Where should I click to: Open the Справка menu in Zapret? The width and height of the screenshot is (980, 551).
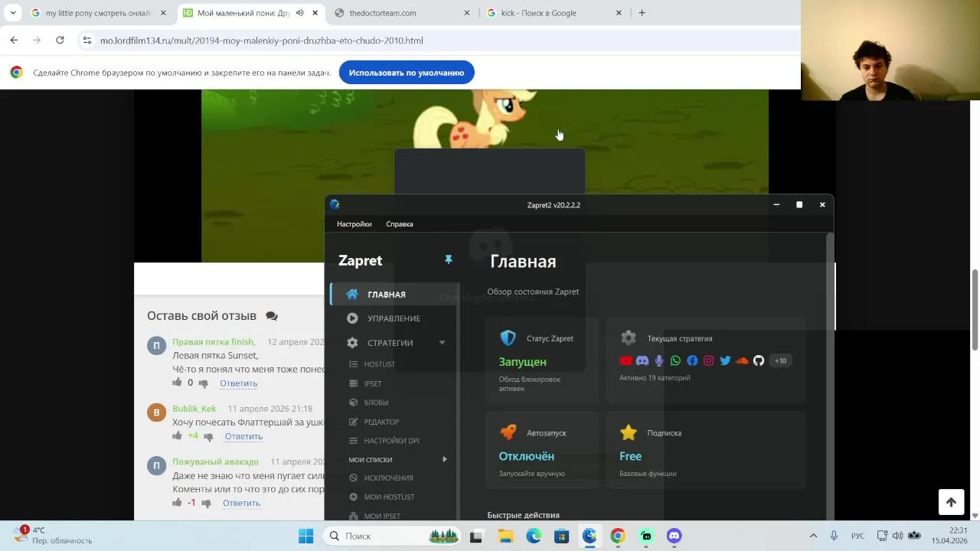400,224
